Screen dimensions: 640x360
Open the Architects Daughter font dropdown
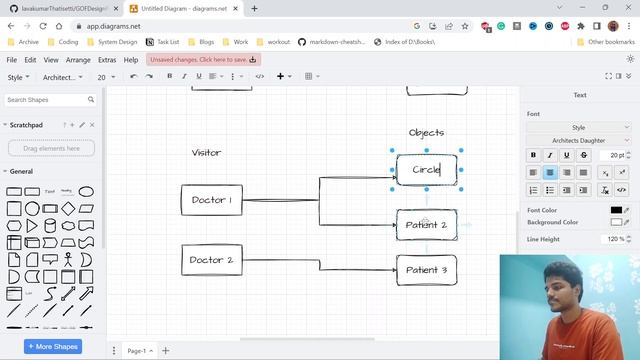(x=578, y=140)
